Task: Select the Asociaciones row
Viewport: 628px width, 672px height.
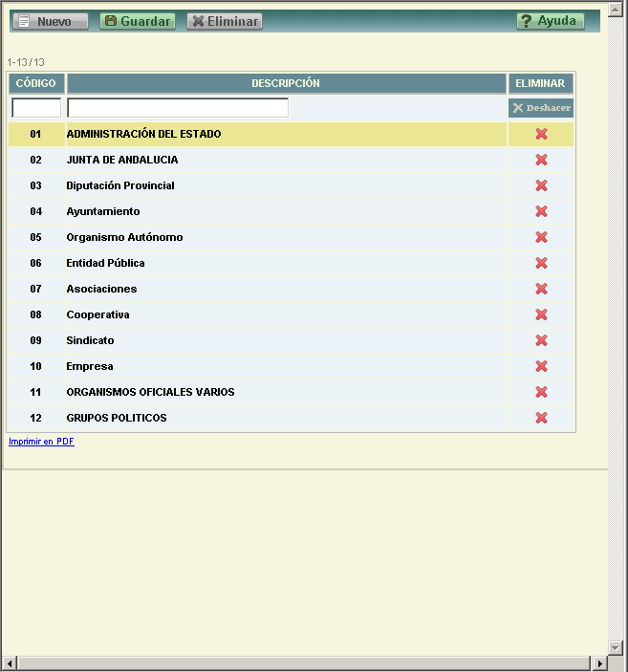Action: click(101, 289)
